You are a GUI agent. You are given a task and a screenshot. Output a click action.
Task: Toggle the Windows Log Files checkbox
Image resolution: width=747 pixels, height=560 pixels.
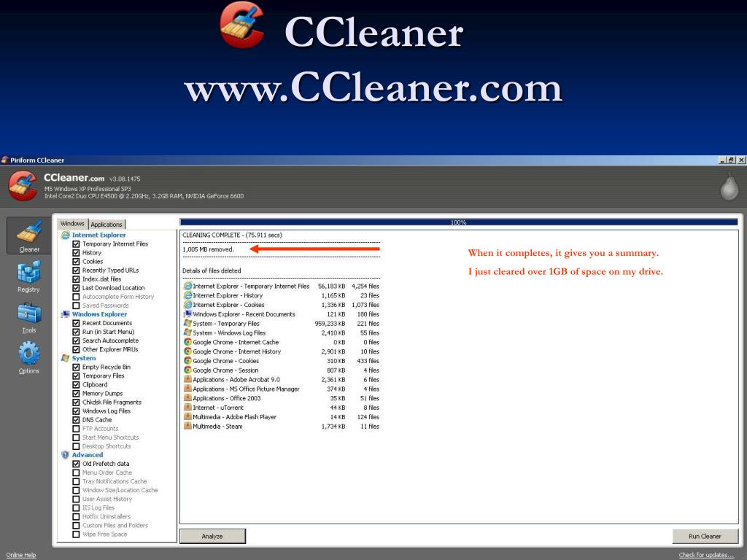tap(76, 411)
